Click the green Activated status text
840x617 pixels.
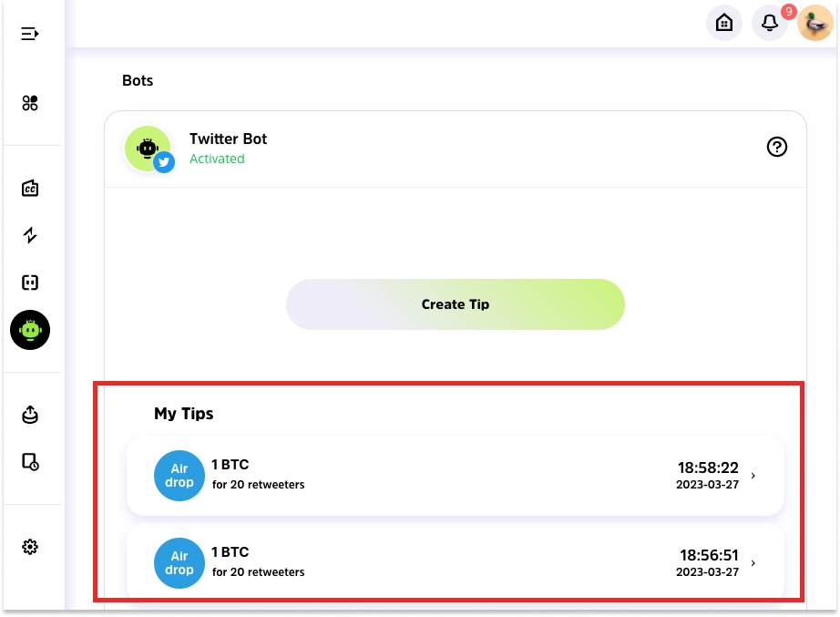[217, 159]
